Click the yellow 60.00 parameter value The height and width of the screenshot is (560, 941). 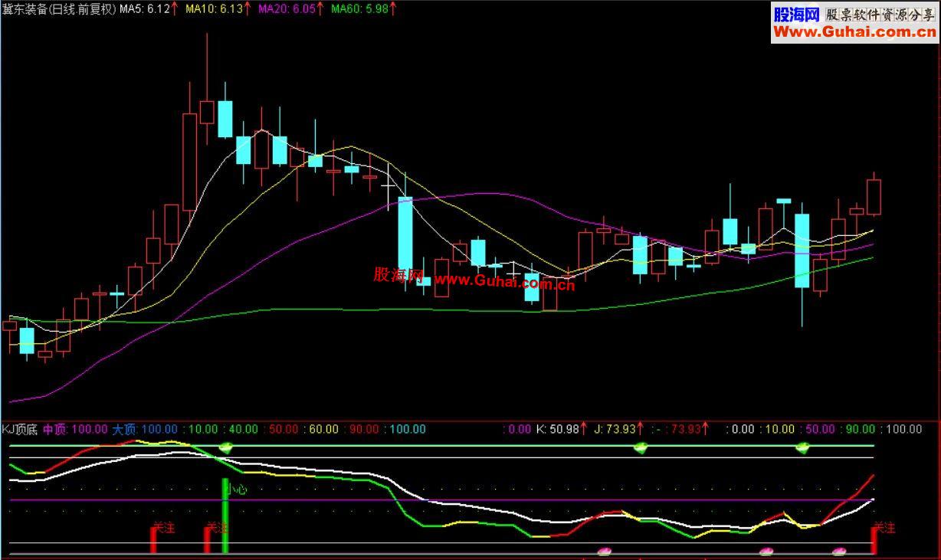click(323, 429)
